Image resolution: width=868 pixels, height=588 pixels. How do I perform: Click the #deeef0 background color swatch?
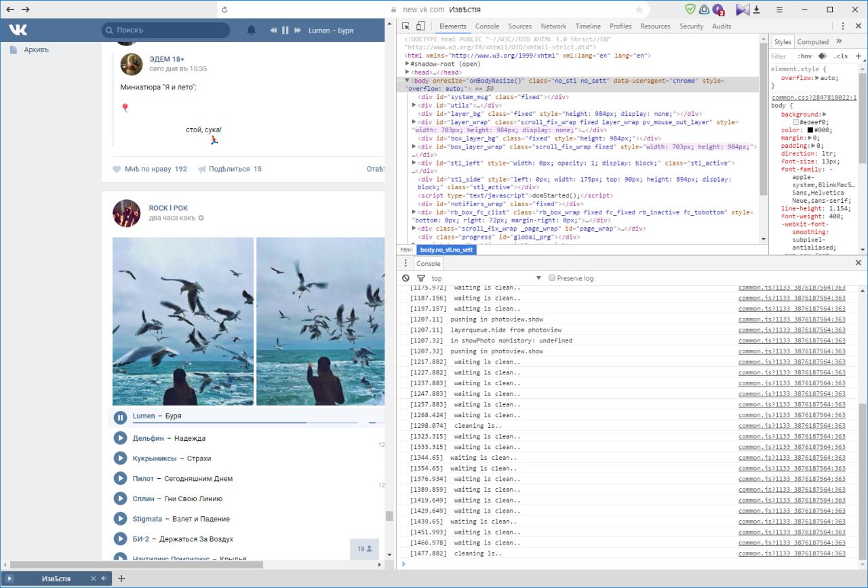(x=795, y=122)
